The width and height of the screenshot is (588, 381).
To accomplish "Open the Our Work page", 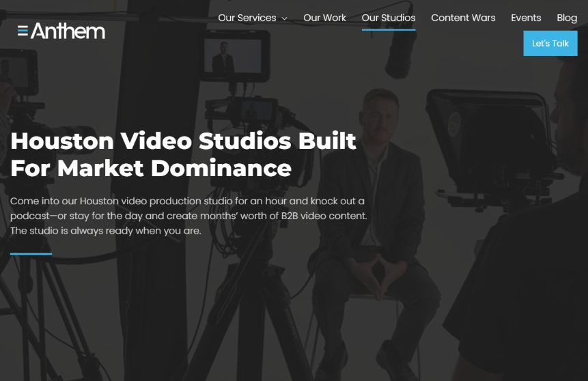I will (x=324, y=18).
